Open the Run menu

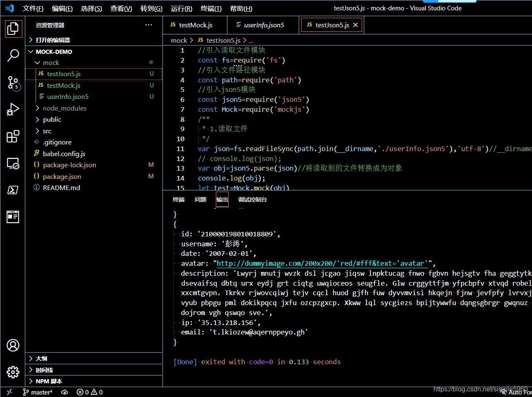pos(181,8)
